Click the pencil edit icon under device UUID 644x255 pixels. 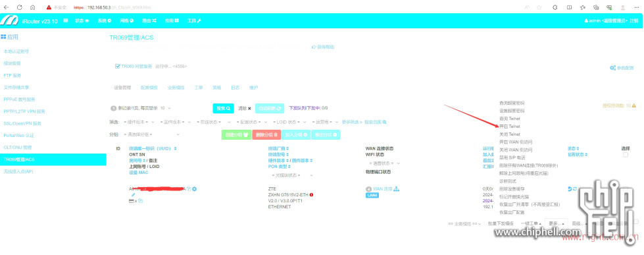(133, 195)
